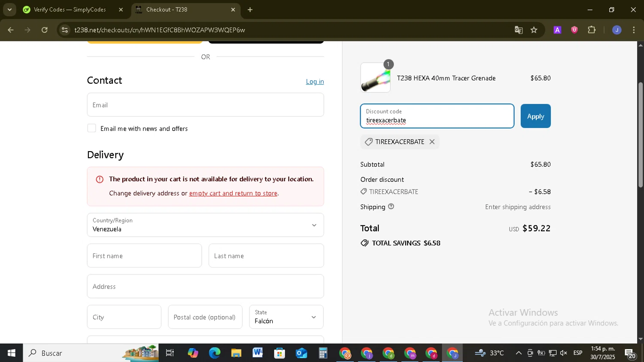Launch Copilot from the taskbar
This screenshot has height=362, width=644.
(193, 353)
